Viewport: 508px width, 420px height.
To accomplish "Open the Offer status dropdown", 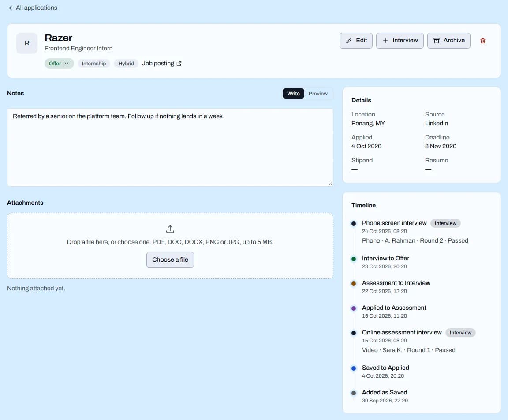I will pyautogui.click(x=59, y=64).
